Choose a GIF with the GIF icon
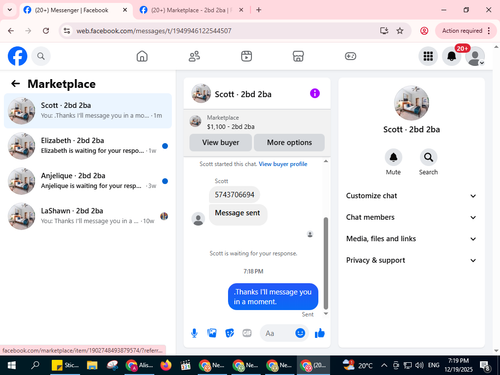The height and width of the screenshot is (375, 500). click(247, 333)
